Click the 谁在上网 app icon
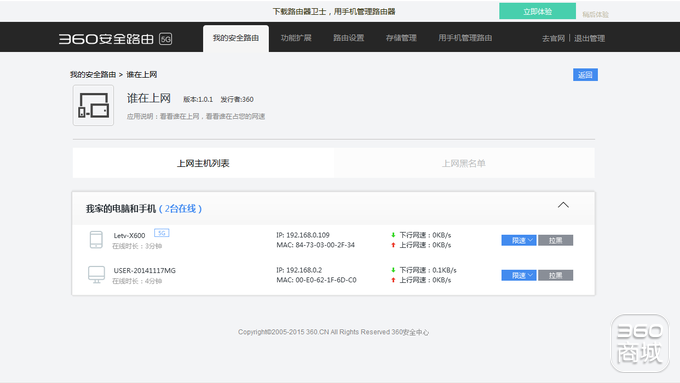 pyautogui.click(x=93, y=105)
